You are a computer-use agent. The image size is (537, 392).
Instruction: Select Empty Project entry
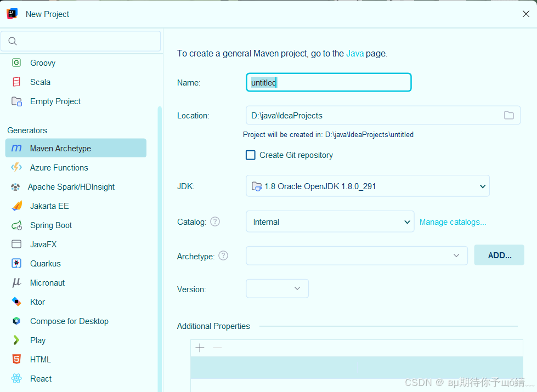55,101
